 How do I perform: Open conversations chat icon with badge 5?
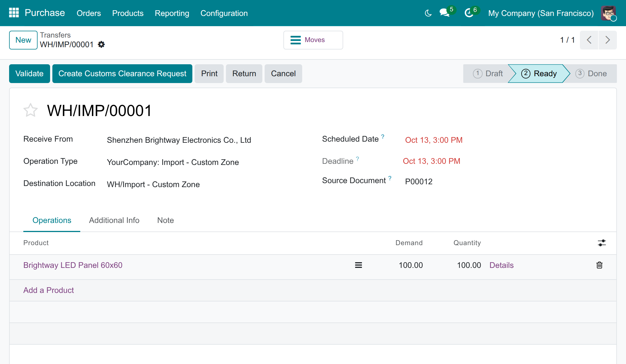[444, 13]
